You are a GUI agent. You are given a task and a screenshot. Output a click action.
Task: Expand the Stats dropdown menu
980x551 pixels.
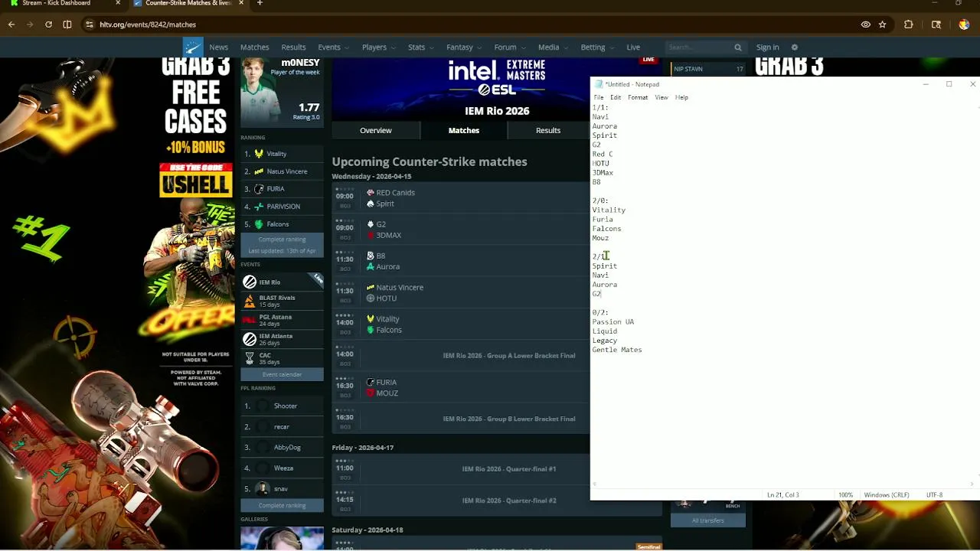click(x=421, y=47)
